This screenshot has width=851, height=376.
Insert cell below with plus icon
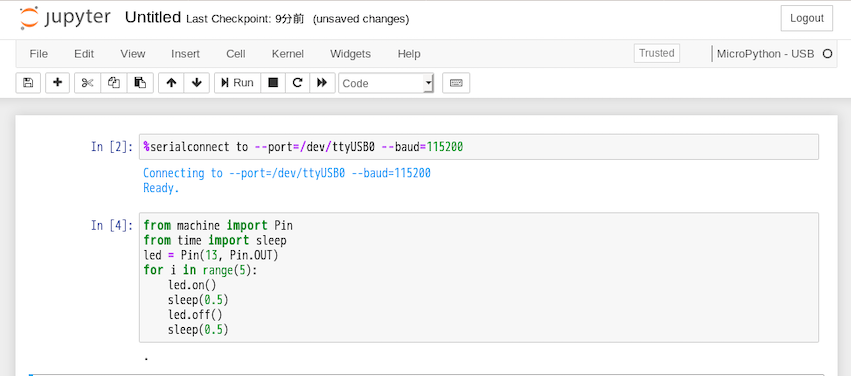(58, 83)
